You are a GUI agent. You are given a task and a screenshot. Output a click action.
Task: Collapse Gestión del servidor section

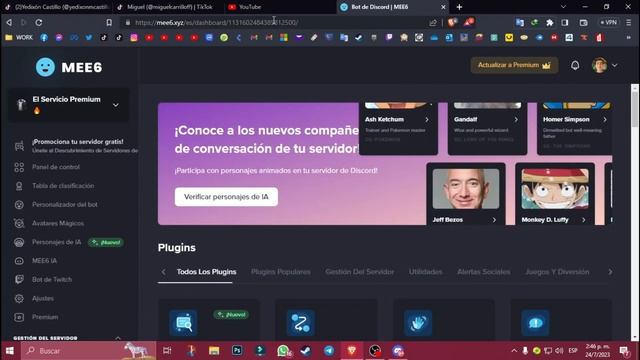click(118, 338)
